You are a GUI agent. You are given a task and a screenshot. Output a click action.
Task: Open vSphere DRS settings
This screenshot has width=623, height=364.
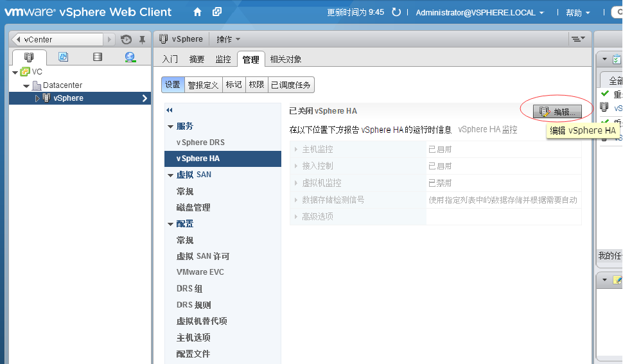coord(200,142)
